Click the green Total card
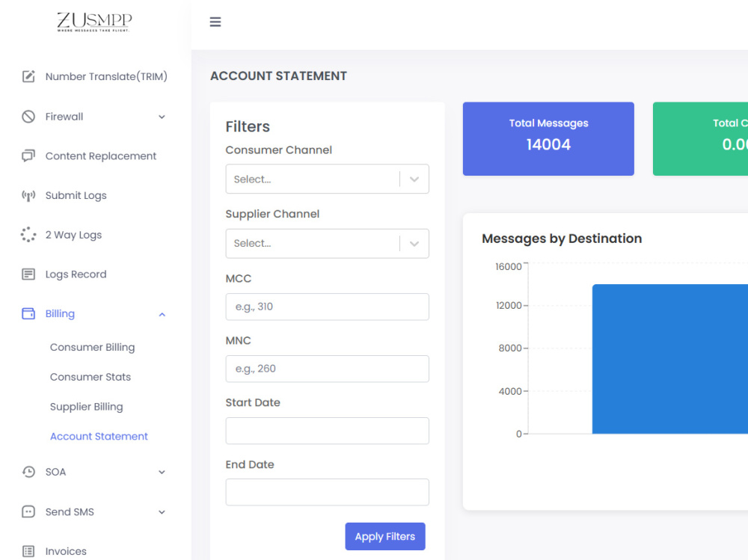 pos(700,139)
